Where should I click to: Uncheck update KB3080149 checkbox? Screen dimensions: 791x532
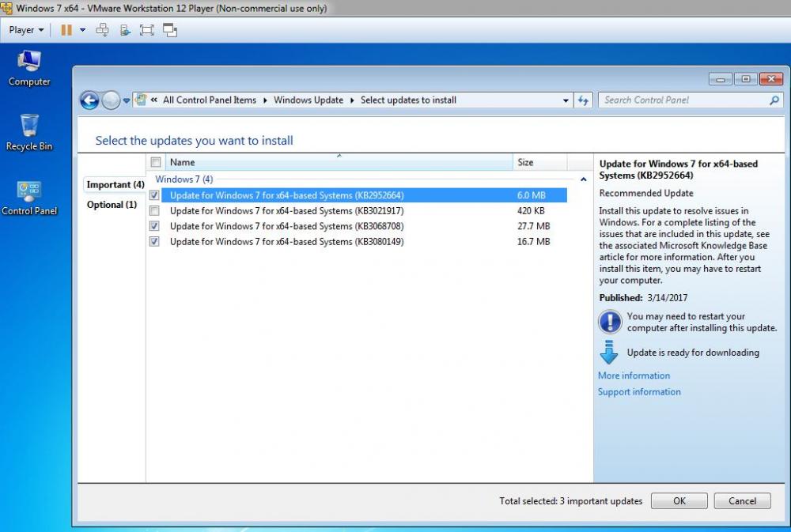(x=154, y=242)
